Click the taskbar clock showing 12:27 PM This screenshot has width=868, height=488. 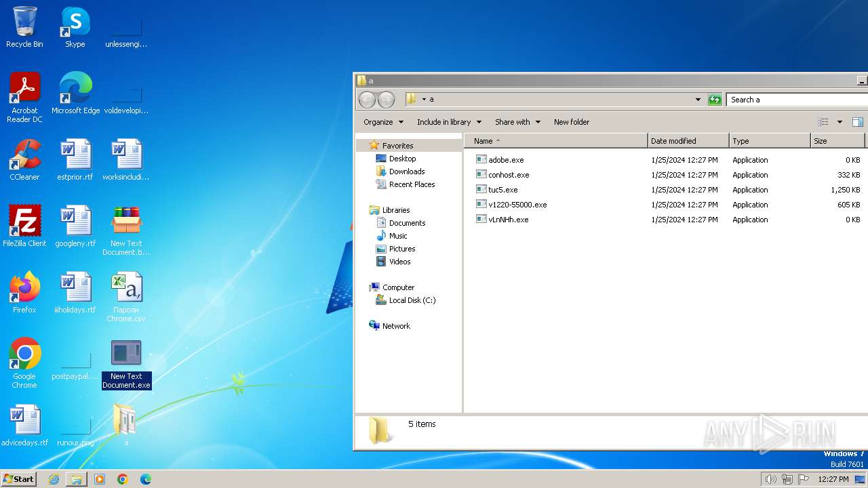[x=833, y=479]
